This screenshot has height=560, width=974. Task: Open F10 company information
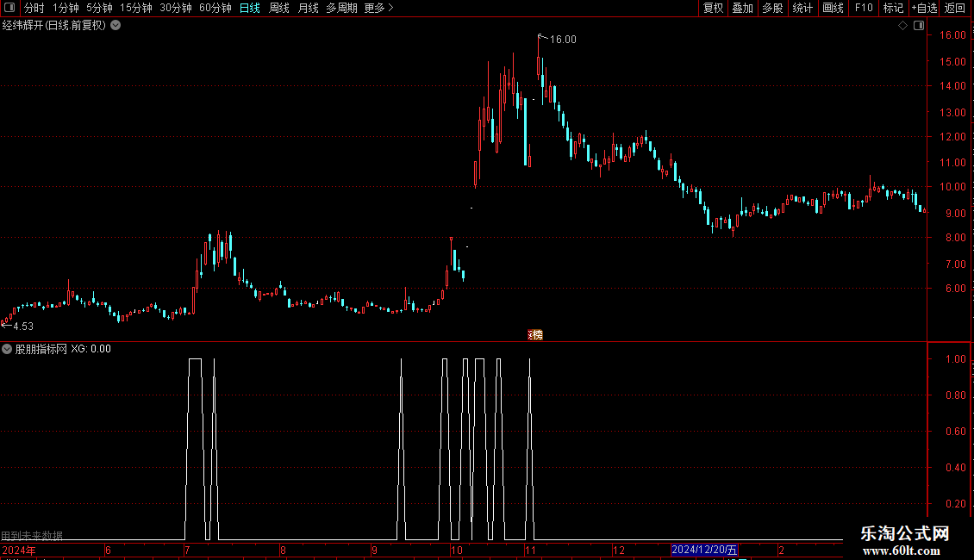pyautogui.click(x=864, y=8)
